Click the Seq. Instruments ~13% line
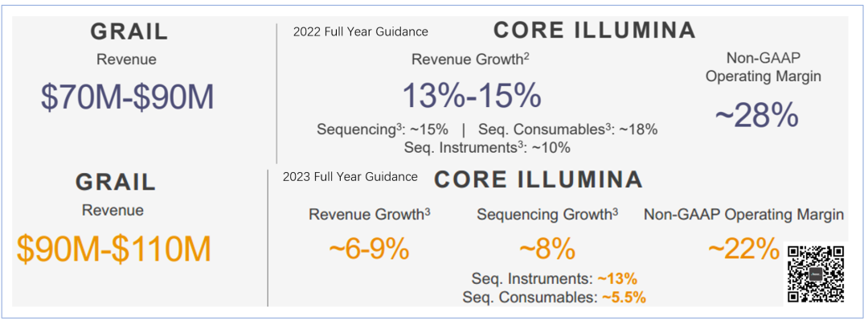 [x=554, y=279]
